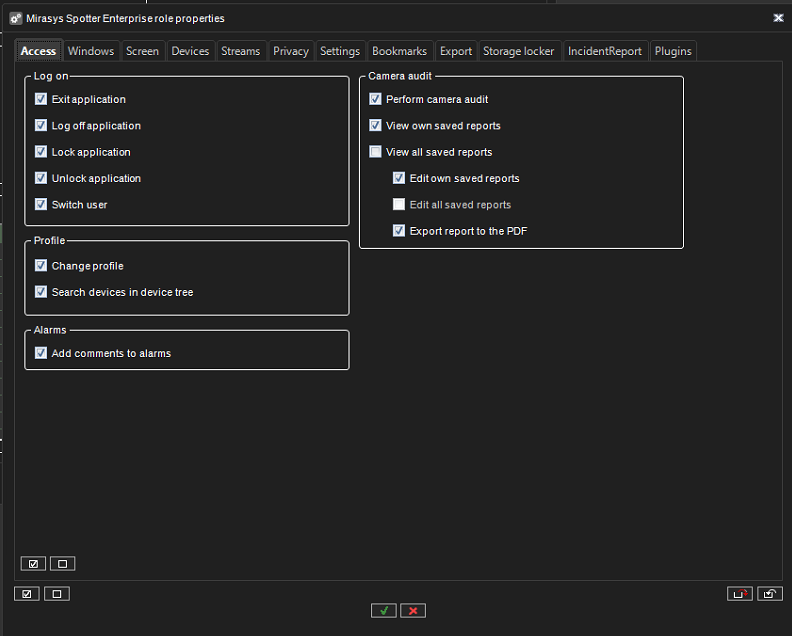The width and height of the screenshot is (794, 636).
Task: Close the role properties dialog
Action: click(x=778, y=18)
